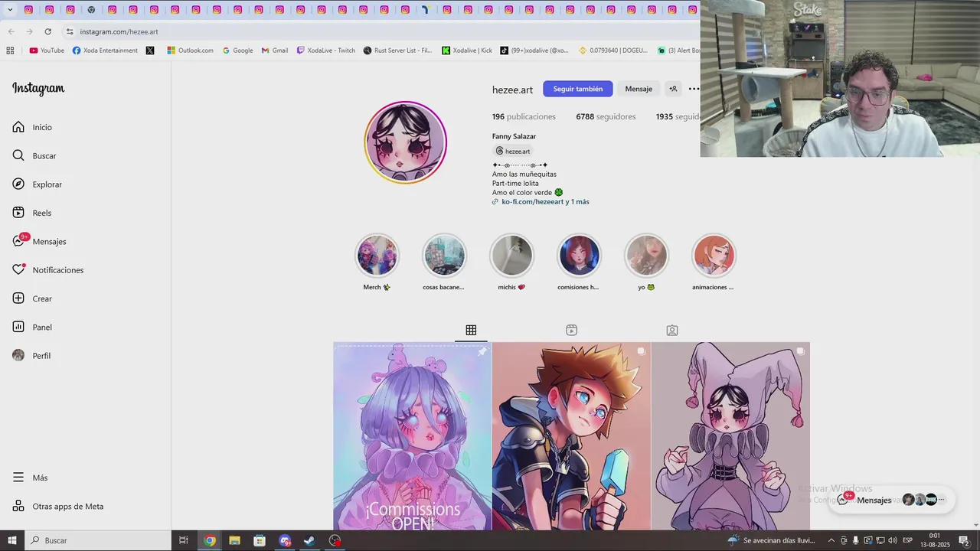Click the taskbar volume speaker icon

click(893, 540)
